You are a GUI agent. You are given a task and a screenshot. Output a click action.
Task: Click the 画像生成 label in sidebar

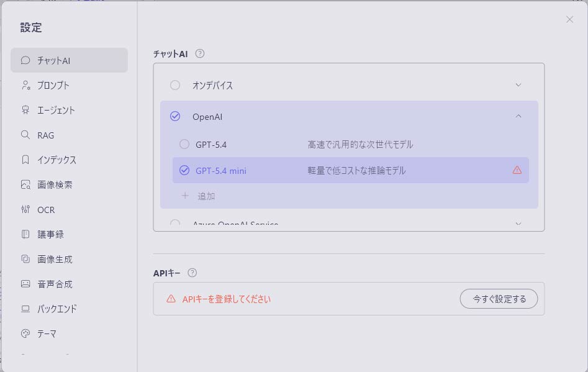(55, 260)
